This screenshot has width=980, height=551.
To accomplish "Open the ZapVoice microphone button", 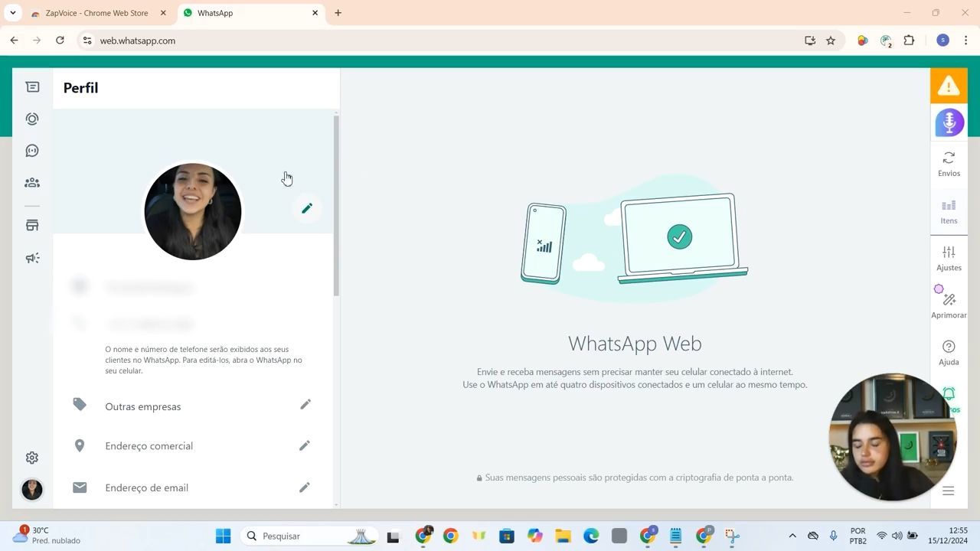I will click(x=949, y=122).
